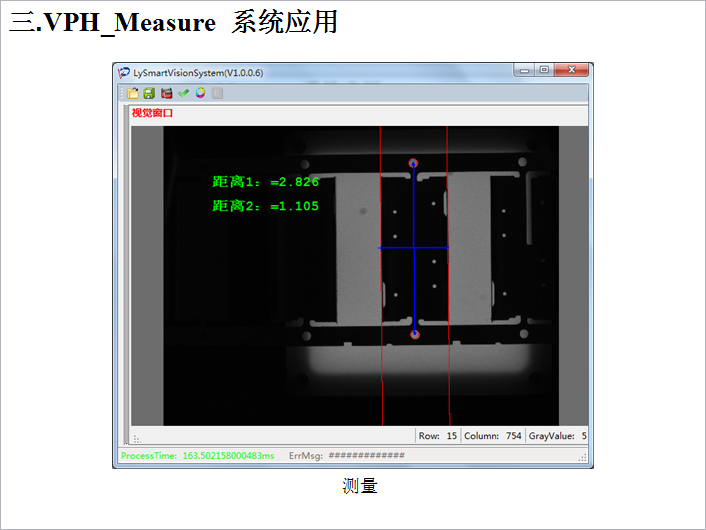This screenshot has width=706, height=530.
Task: Click the upper red measurement point marker
Action: pos(414,163)
